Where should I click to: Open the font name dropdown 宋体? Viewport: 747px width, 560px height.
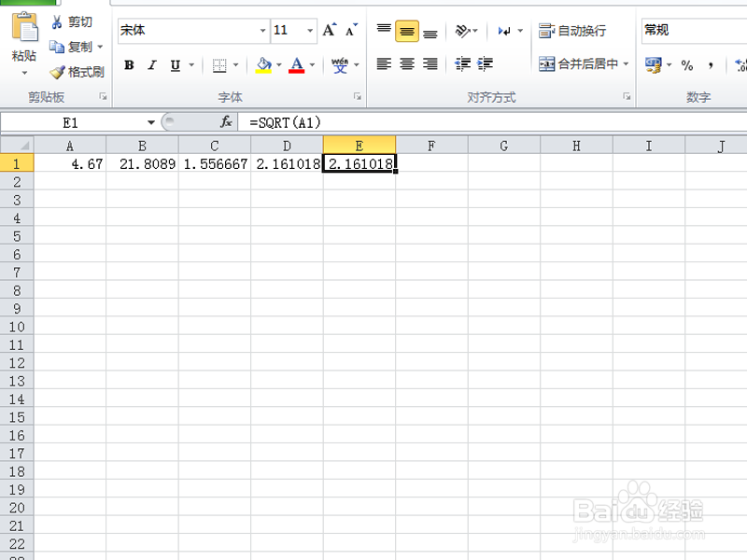(262, 31)
